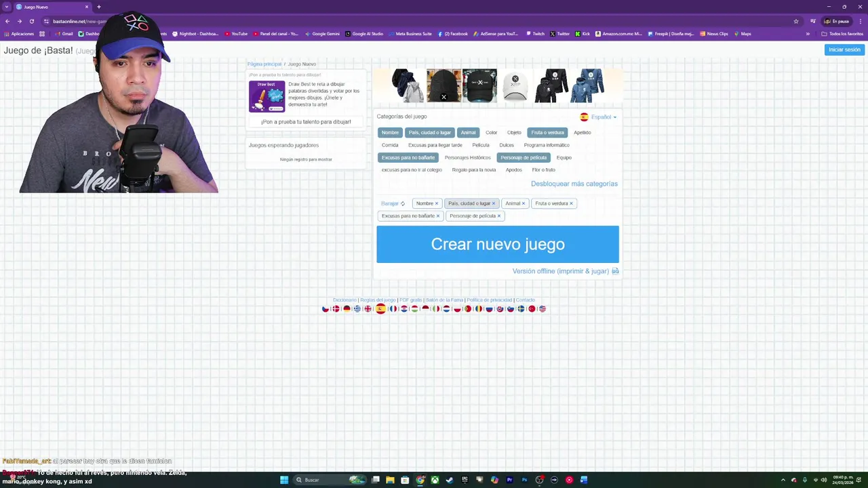This screenshot has height=488, width=868.
Task: Open the Xbox app from the taskbar
Action: 435,480
